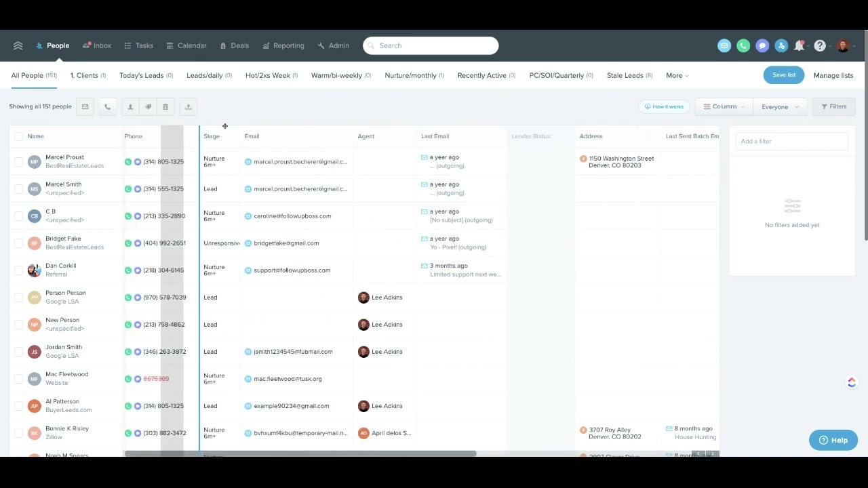The width and height of the screenshot is (868, 488).
Task: Check the box for Dan Corkill
Action: tap(18, 270)
